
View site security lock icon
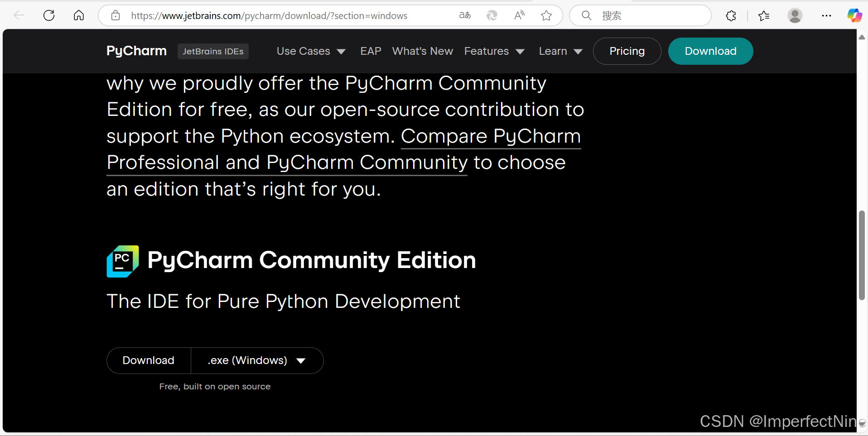(x=116, y=15)
